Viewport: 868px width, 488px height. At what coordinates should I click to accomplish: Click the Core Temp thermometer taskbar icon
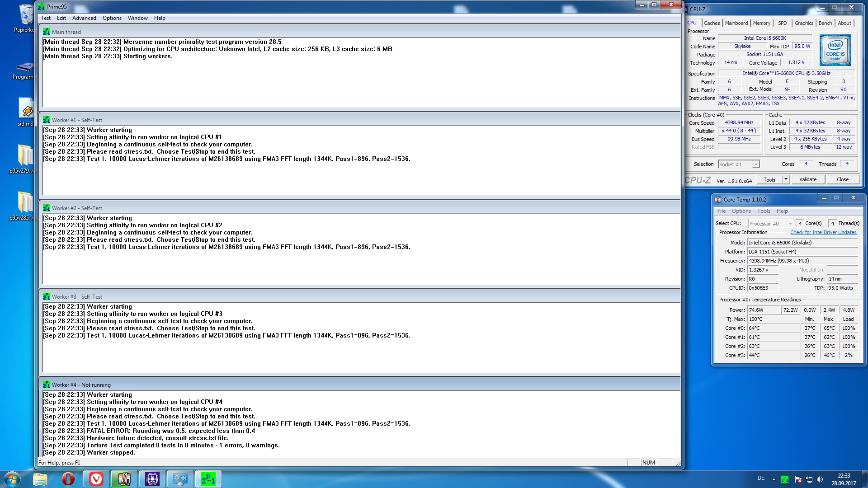[124, 479]
